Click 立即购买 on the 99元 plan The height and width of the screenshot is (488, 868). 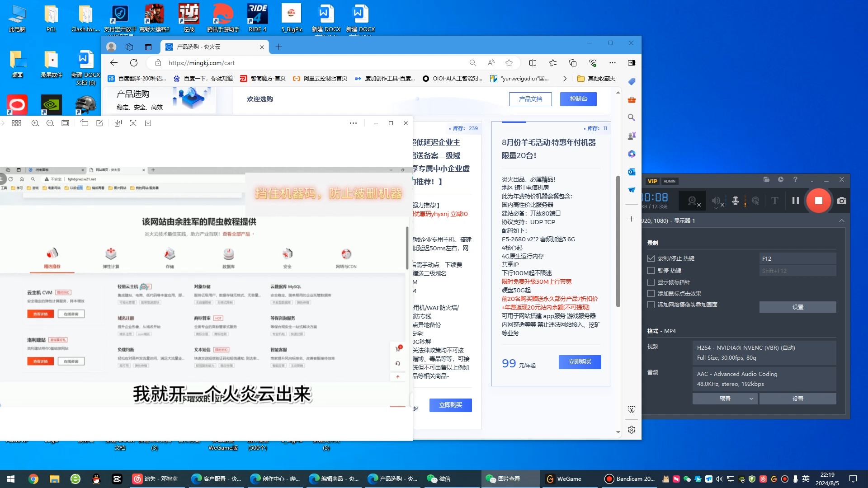pos(580,362)
